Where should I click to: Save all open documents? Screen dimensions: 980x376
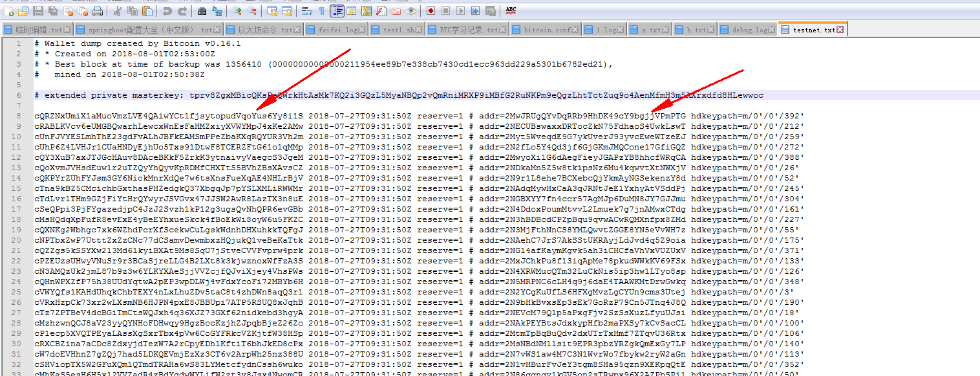click(52, 11)
